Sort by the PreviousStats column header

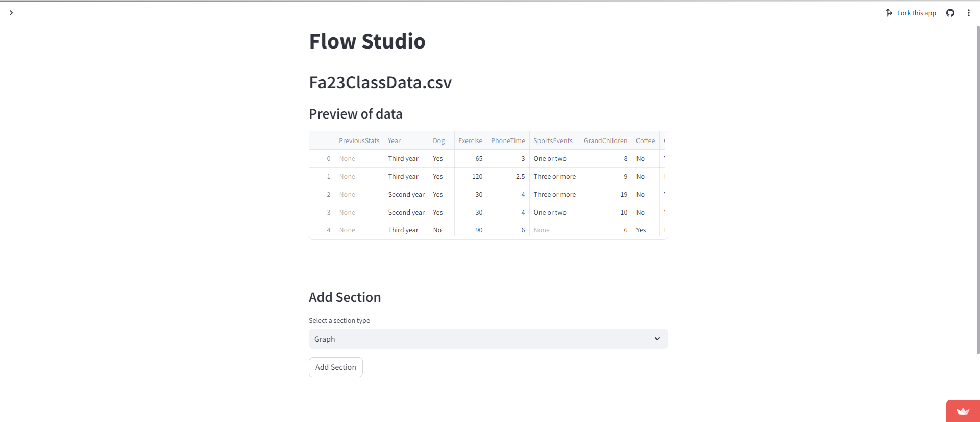tap(359, 140)
